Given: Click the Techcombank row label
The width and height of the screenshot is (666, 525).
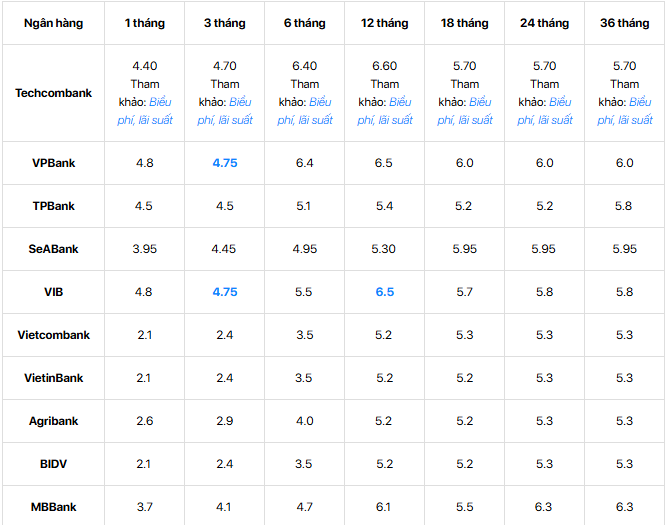Looking at the screenshot, I should (x=54, y=93).
